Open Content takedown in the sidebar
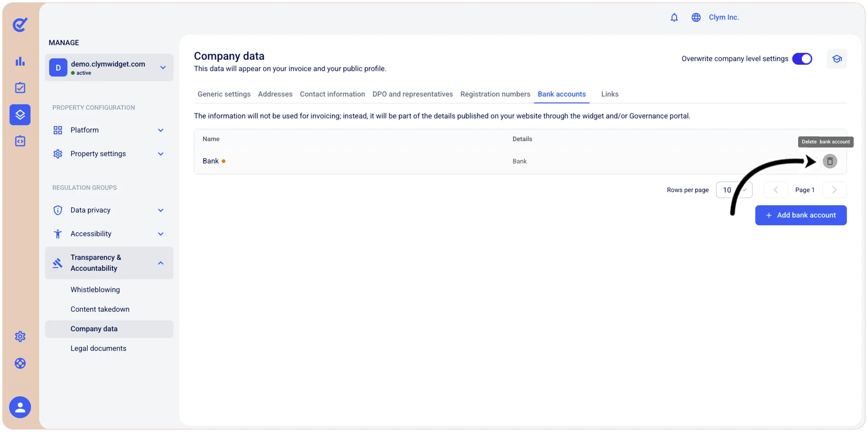The height and width of the screenshot is (432, 868). click(100, 309)
